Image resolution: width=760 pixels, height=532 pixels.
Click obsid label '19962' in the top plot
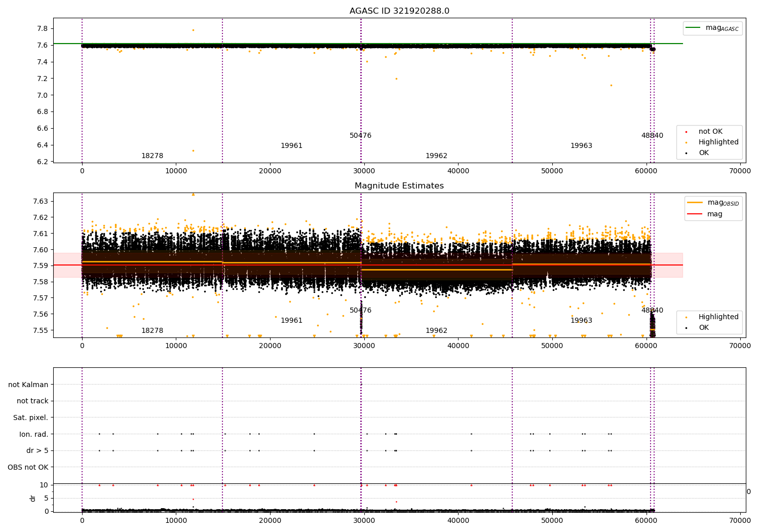point(436,156)
